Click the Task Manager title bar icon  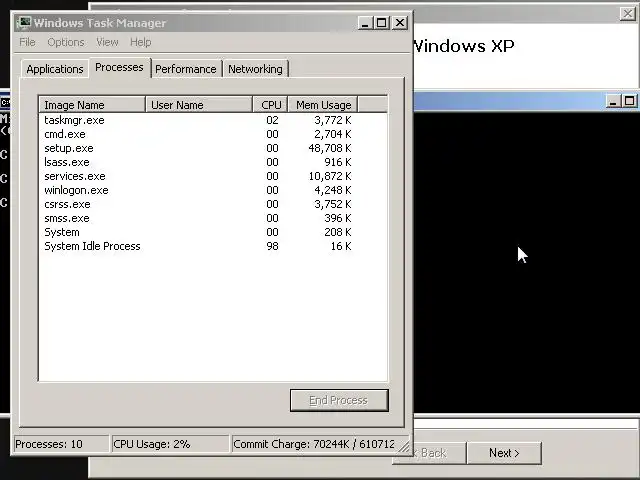[24, 23]
